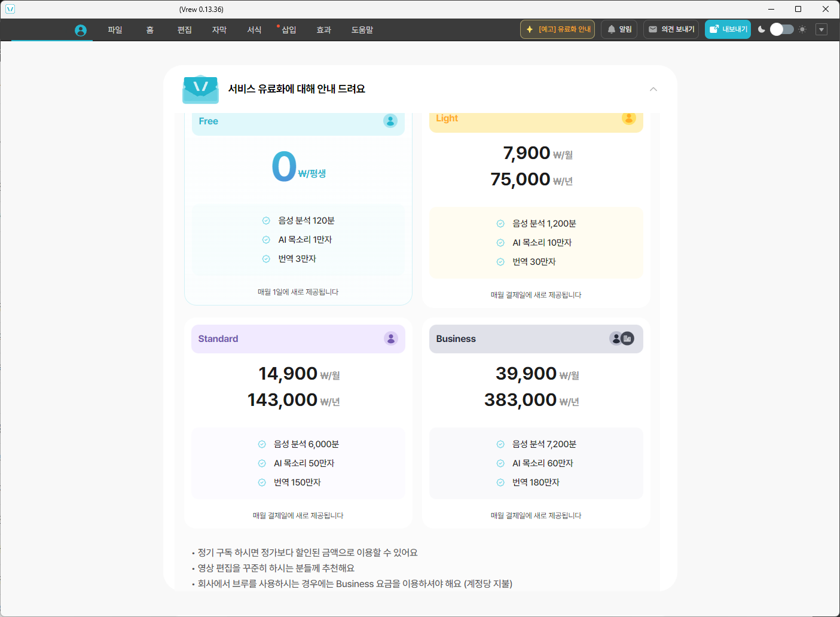Click check icon next to AI 목소리 50만자
The height and width of the screenshot is (617, 840).
pos(262,463)
